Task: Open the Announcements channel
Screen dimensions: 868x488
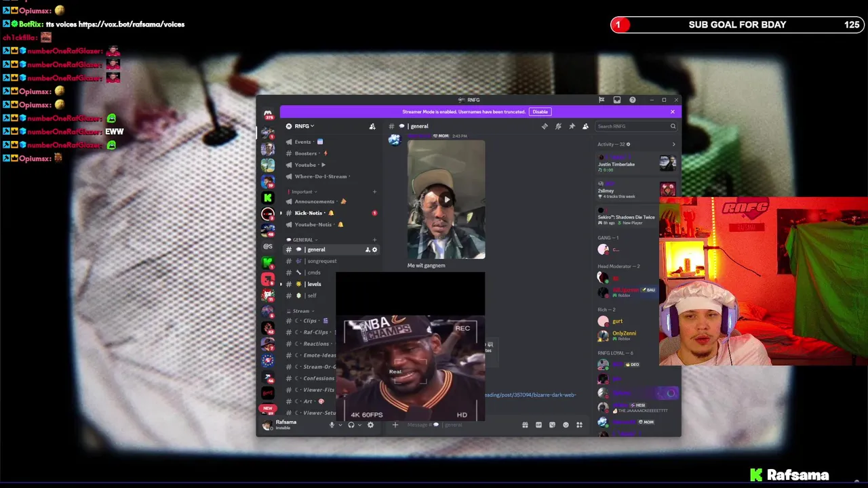Action: coord(331,201)
